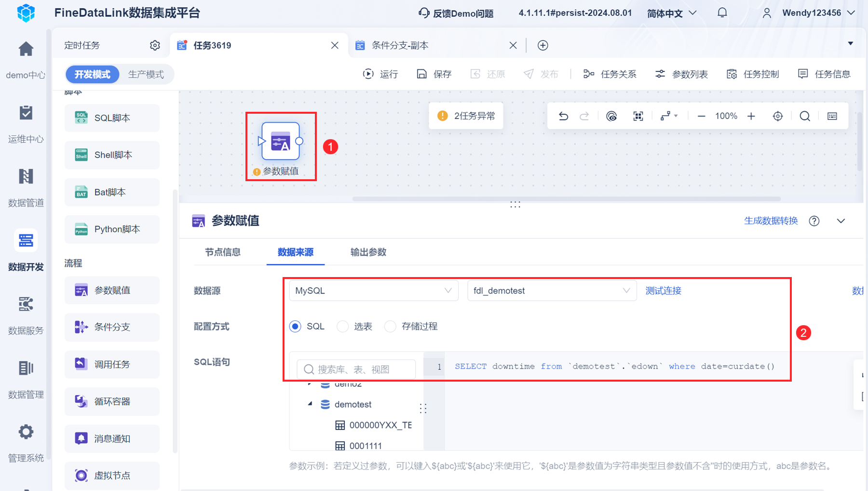Open 任务关系 view
This screenshot has width=868, height=491.
[x=610, y=74]
